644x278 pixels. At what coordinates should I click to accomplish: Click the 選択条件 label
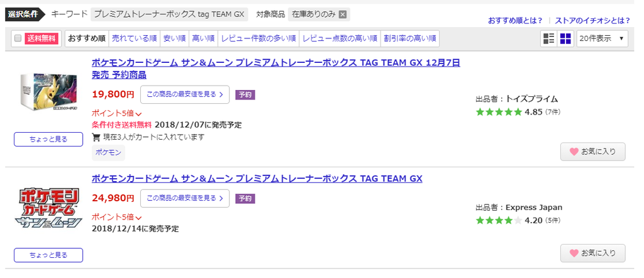pyautogui.click(x=25, y=14)
